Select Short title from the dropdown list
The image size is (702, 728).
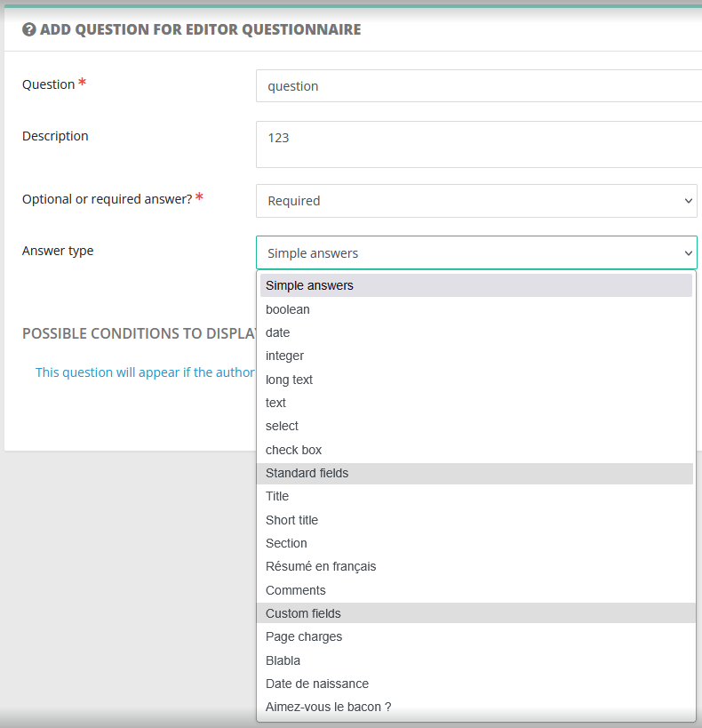[x=292, y=520]
